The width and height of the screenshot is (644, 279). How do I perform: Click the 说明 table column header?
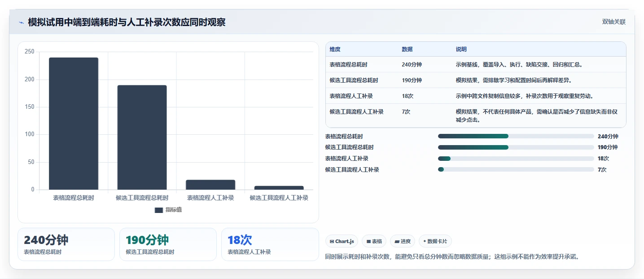[x=461, y=49]
